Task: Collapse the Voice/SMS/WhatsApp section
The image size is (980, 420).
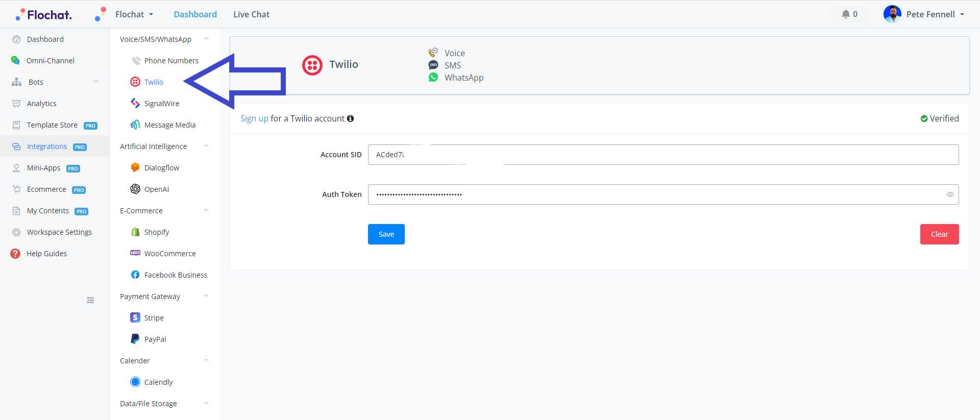Action: 206,39
